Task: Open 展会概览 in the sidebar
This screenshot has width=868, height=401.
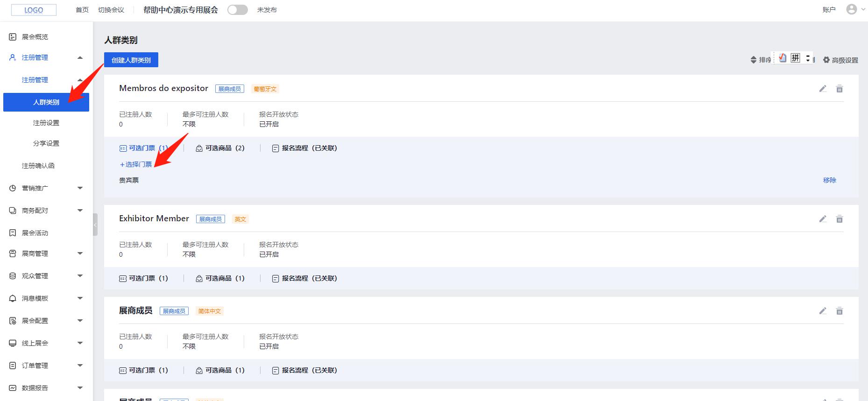Action: (35, 37)
